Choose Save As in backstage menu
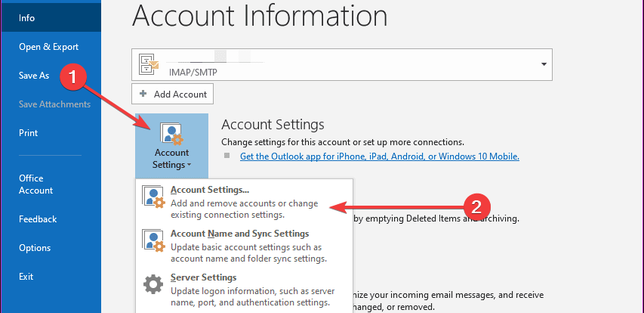The width and height of the screenshot is (644, 313). 34,76
